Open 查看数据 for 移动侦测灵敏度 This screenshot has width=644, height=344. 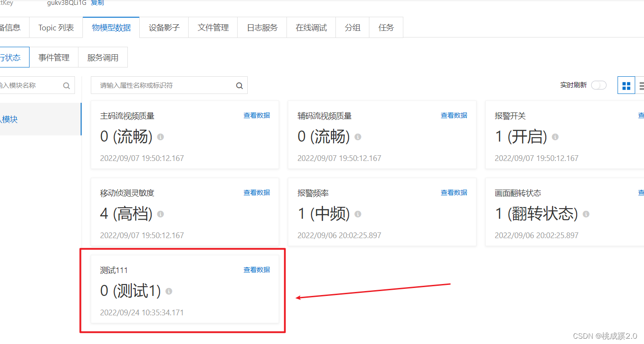tap(257, 193)
